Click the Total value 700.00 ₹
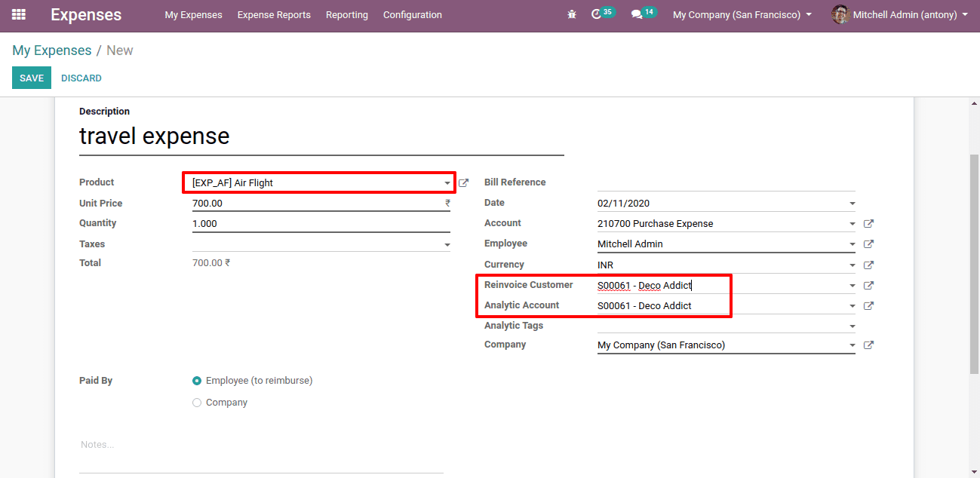The width and height of the screenshot is (980, 478). pyautogui.click(x=211, y=263)
